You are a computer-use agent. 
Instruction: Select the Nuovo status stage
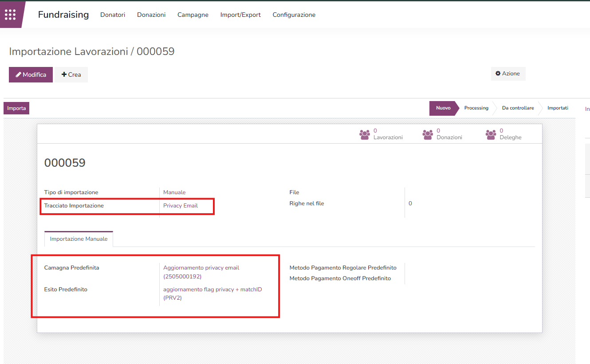pos(443,108)
